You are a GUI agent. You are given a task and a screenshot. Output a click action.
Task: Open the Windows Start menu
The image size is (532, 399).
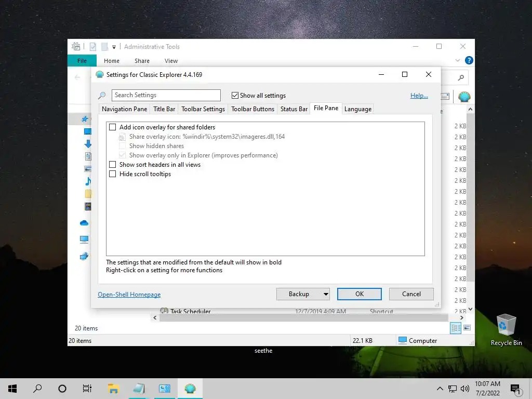point(12,389)
